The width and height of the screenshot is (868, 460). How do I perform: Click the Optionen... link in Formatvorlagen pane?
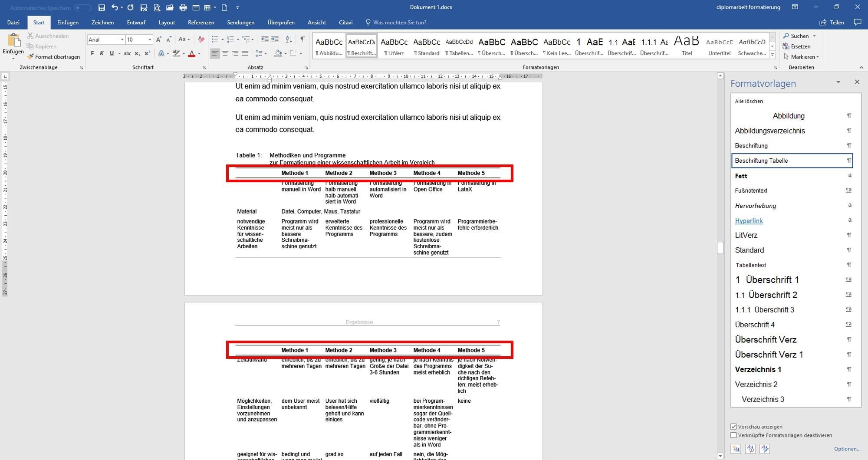[x=847, y=449]
